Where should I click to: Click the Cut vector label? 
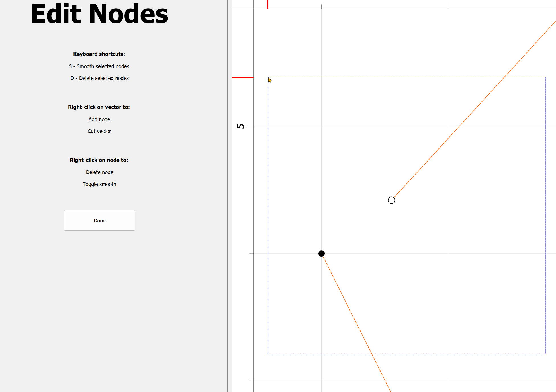tap(99, 131)
